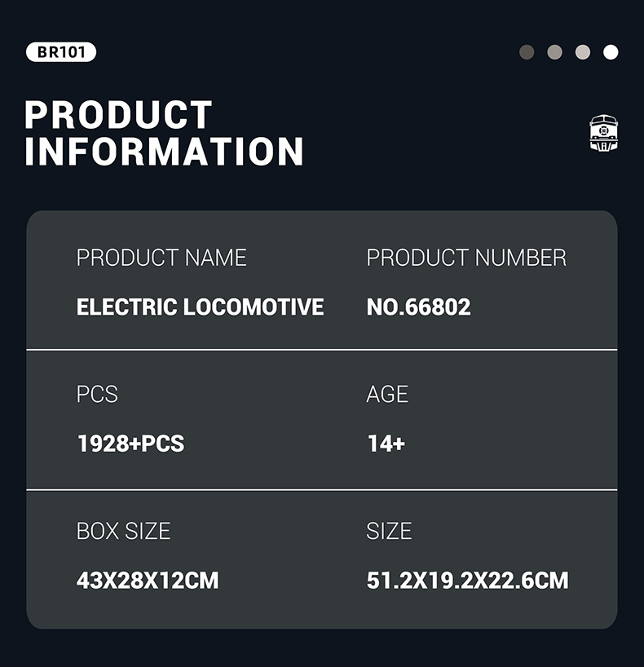Viewport: 644px width, 667px height.
Task: Click the divider line below product name
Action: point(322,350)
